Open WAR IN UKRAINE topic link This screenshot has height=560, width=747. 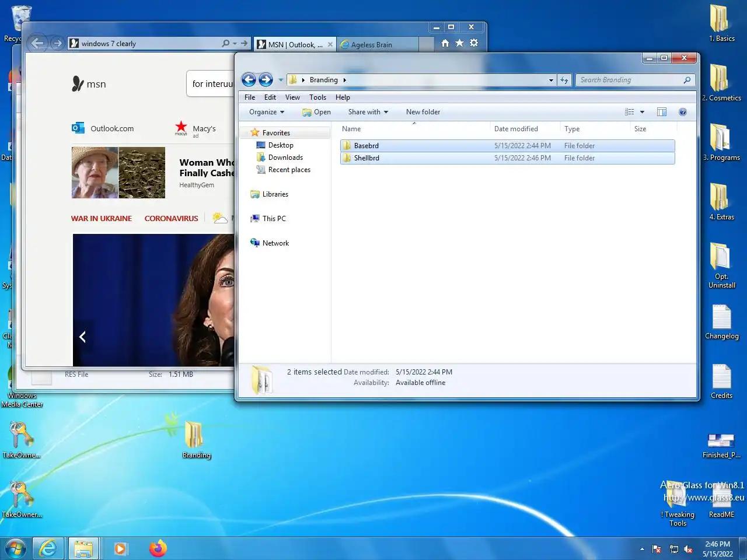coord(102,219)
